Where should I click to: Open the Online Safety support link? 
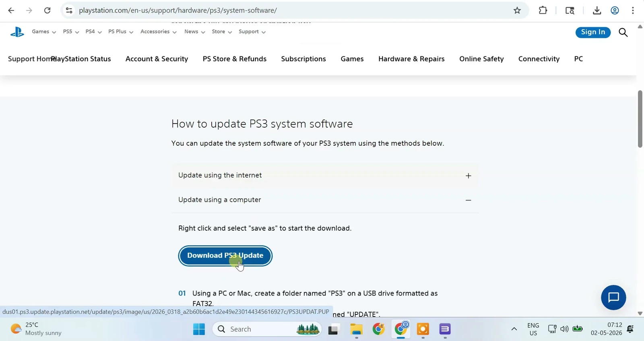pyautogui.click(x=481, y=59)
